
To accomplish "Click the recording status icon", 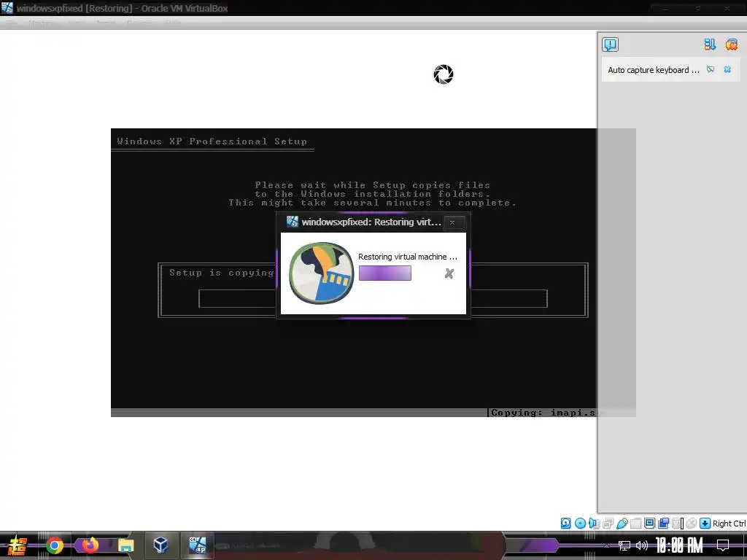I will coord(663,524).
